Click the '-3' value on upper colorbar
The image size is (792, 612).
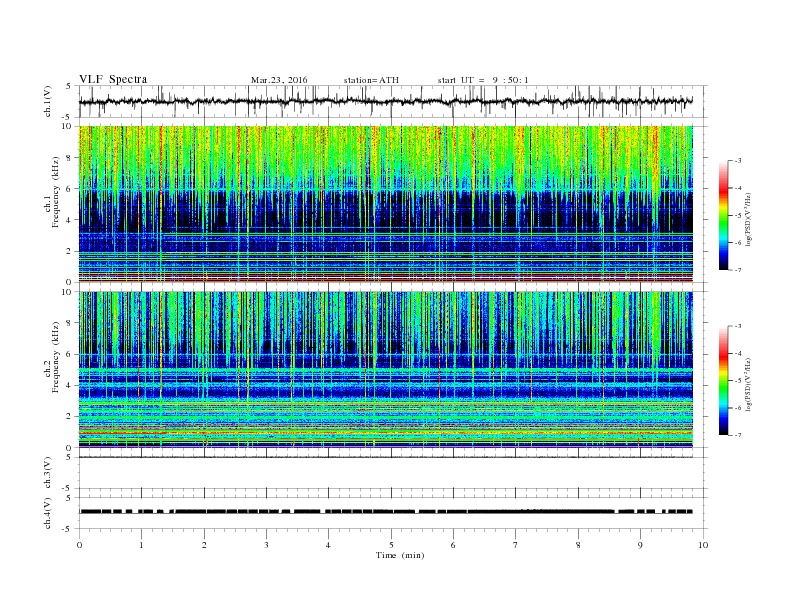coord(737,161)
